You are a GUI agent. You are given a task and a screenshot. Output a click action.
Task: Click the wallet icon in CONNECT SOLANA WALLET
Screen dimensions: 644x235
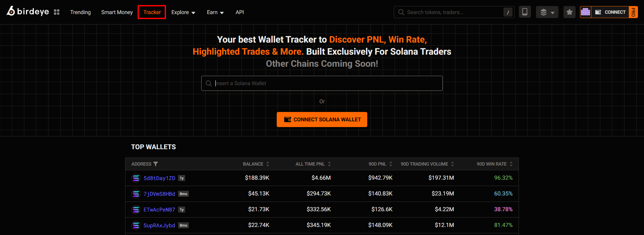pyautogui.click(x=287, y=119)
